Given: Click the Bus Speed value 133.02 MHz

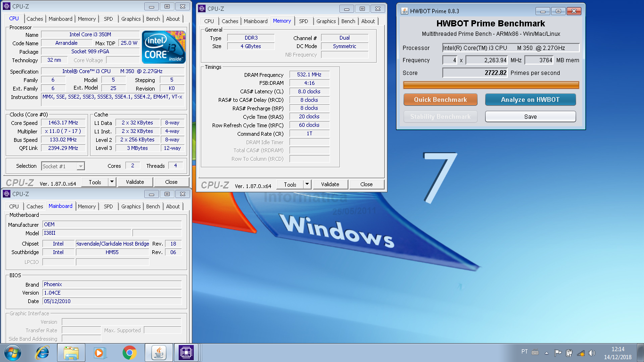Looking at the screenshot, I should pyautogui.click(x=63, y=140).
